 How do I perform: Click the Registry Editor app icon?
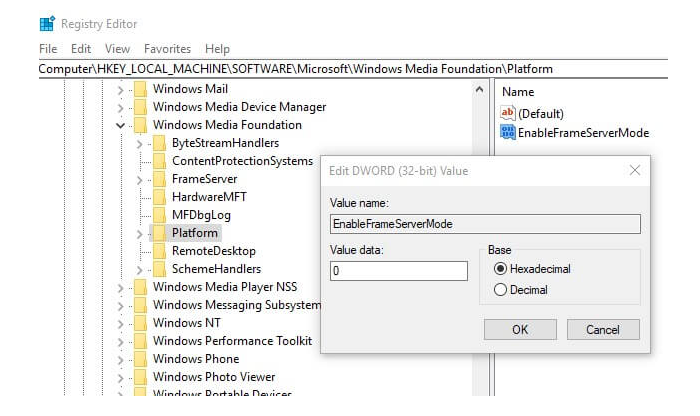[x=47, y=24]
